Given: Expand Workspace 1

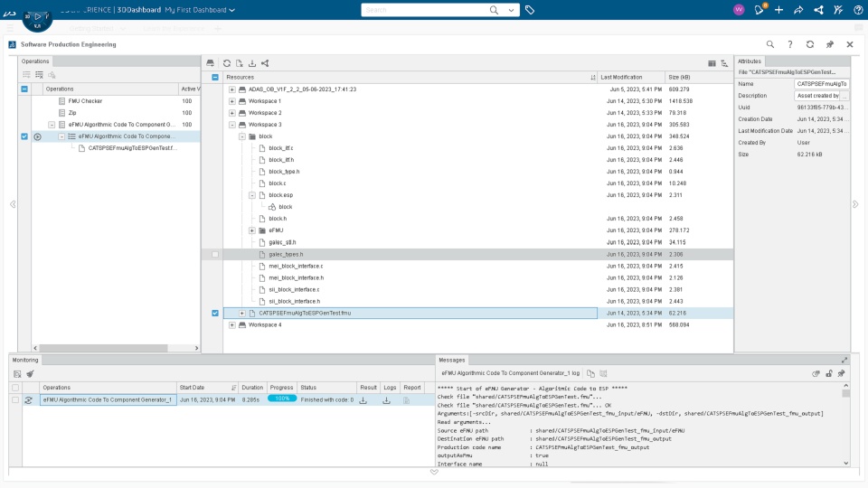Looking at the screenshot, I should click(x=232, y=101).
